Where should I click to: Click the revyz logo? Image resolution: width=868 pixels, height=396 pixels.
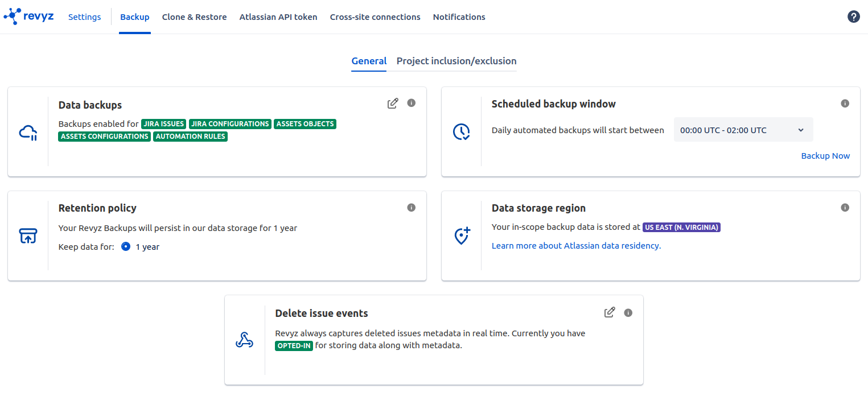[x=28, y=16]
